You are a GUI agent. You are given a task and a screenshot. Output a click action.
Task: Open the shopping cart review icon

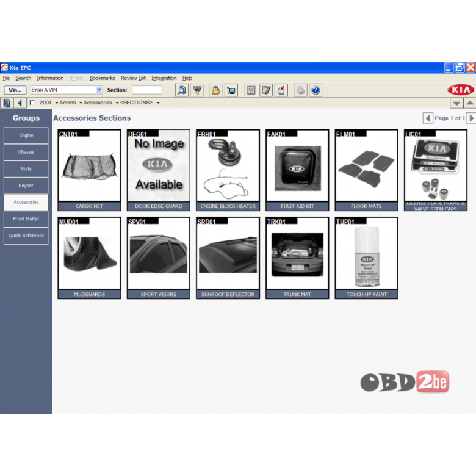tap(197, 90)
